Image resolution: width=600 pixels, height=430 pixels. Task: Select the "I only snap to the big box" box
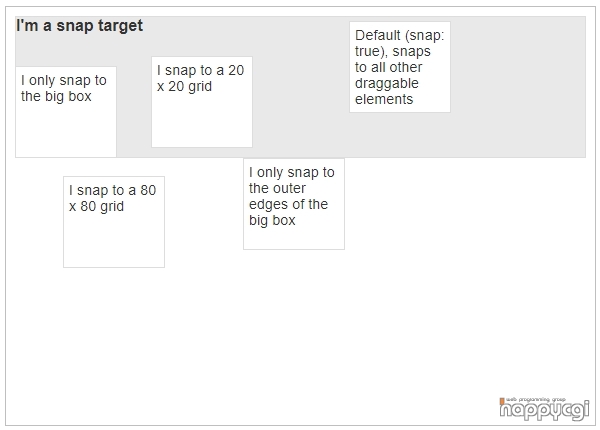coord(66,112)
